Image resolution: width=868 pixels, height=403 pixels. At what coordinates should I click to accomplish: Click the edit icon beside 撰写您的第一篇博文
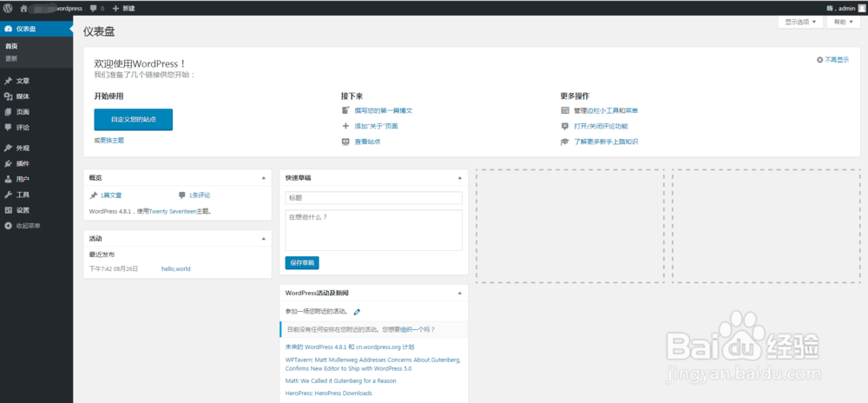(346, 110)
